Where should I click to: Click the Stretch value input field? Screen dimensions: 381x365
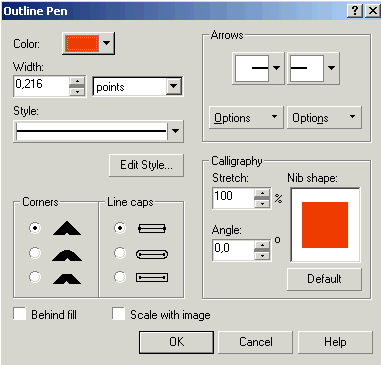tap(233, 198)
